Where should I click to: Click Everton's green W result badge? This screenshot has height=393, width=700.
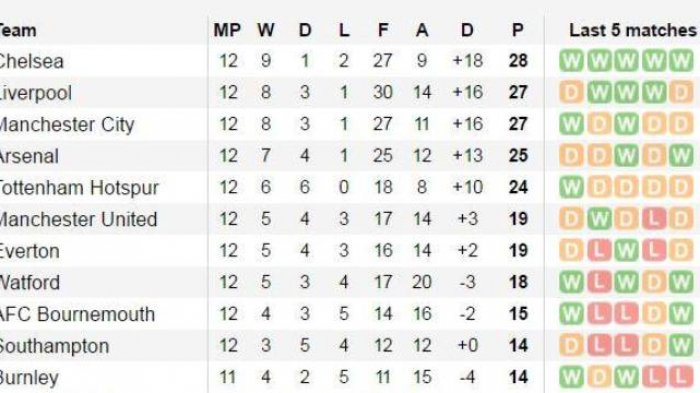[x=626, y=251]
